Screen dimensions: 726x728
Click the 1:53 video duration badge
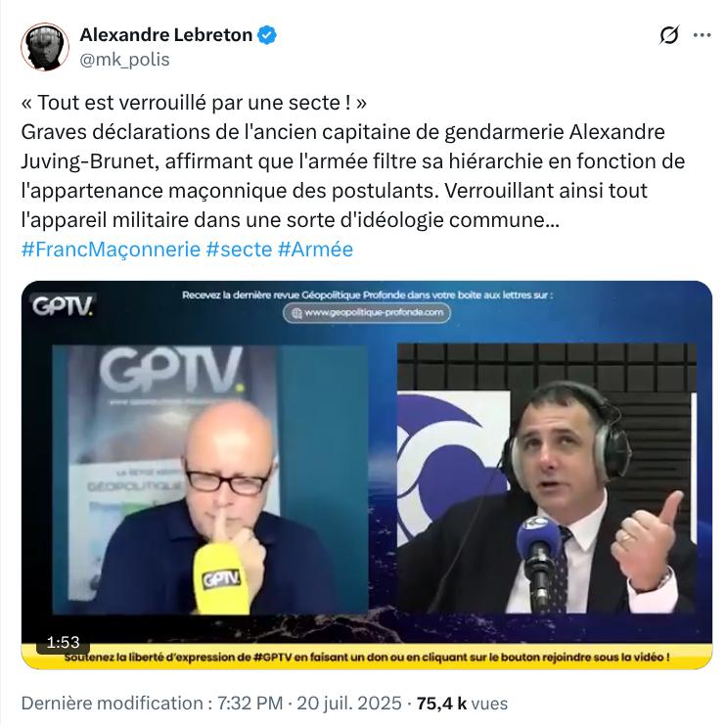coord(64,643)
